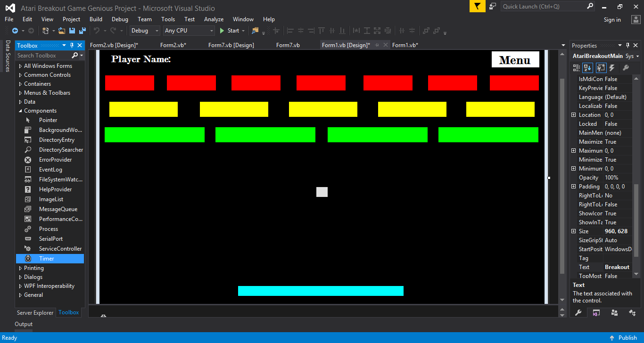Undo the last action in the toolbar
The height and width of the screenshot is (343, 644).
coord(97,31)
